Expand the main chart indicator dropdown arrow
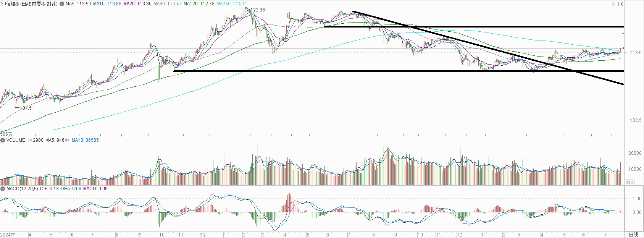 [62, 4]
